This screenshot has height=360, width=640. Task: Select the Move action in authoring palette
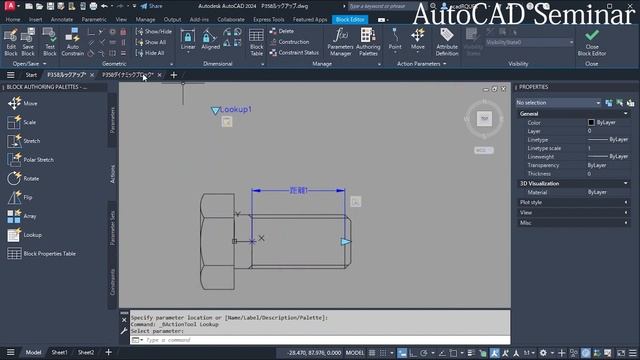tap(22, 103)
